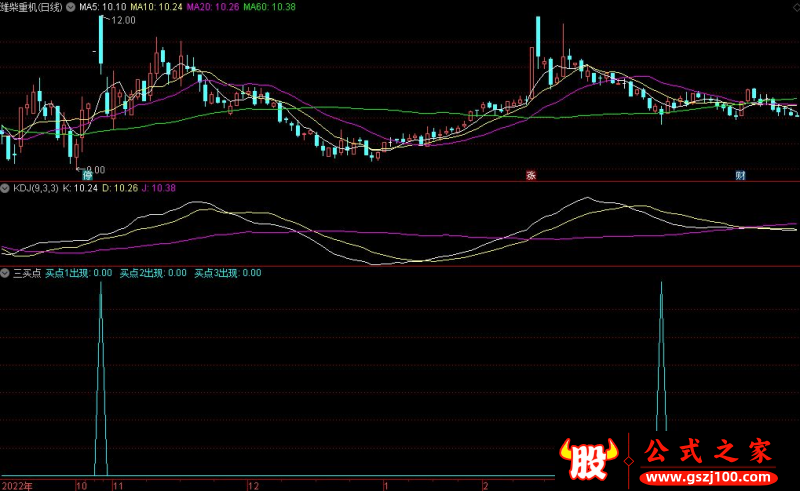Click the 公式之家 watermark text
This screenshot has width=800, height=491.
[x=710, y=452]
